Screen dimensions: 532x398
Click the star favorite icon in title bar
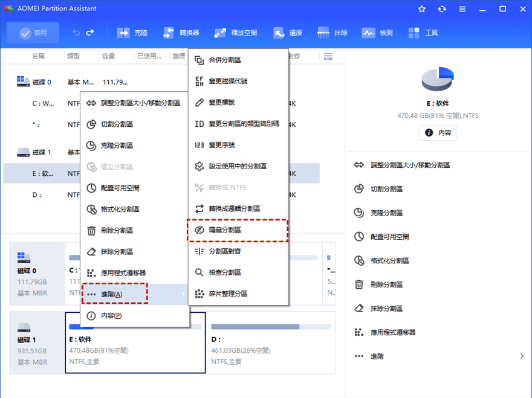click(x=422, y=9)
